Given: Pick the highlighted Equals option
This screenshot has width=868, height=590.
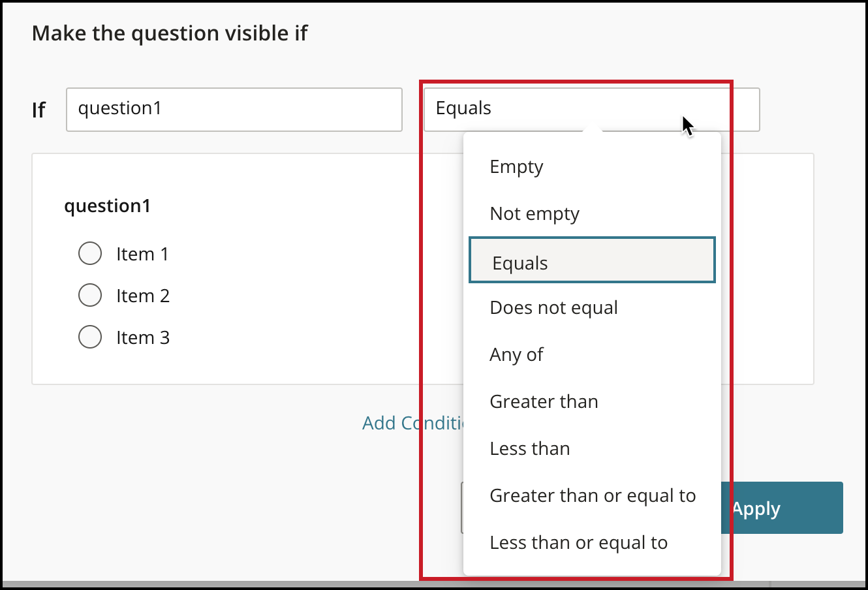Looking at the screenshot, I should click(592, 260).
